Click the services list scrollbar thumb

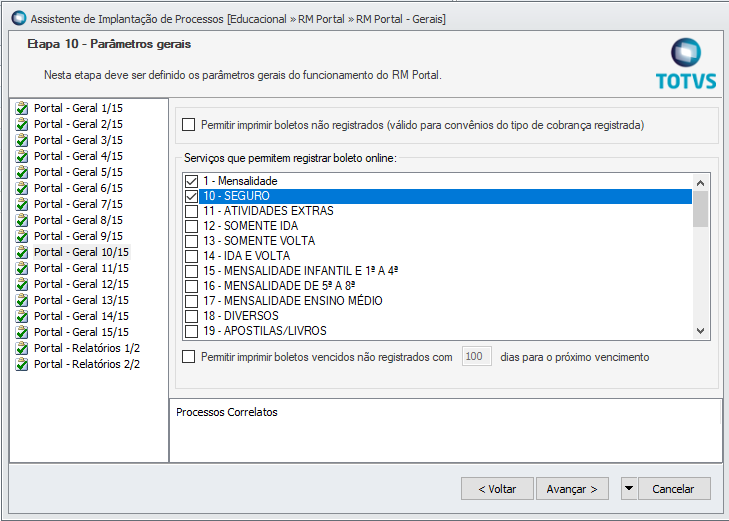[x=700, y=209]
